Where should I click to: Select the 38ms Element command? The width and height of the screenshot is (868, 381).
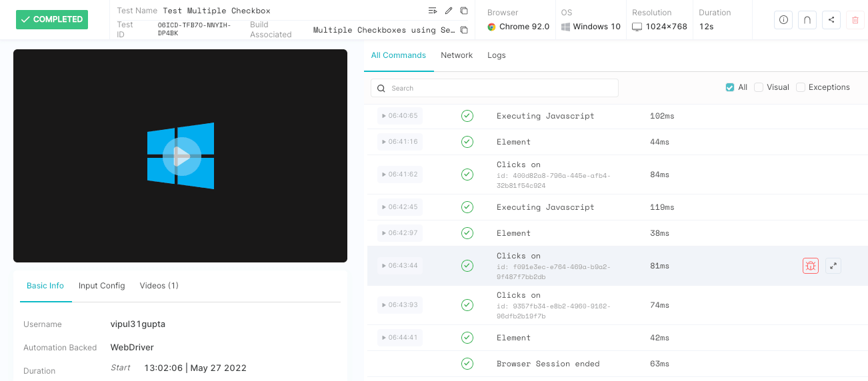pos(617,233)
